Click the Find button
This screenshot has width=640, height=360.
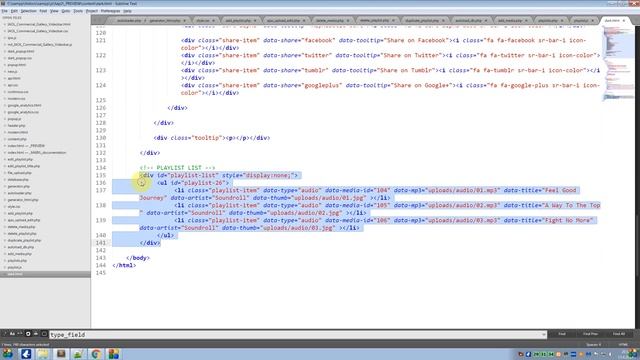[562, 334]
